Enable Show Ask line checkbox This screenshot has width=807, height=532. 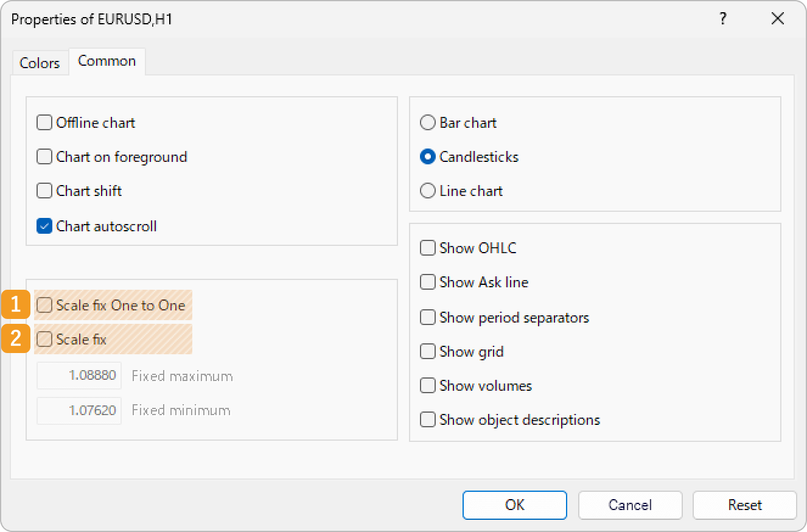[x=428, y=282]
